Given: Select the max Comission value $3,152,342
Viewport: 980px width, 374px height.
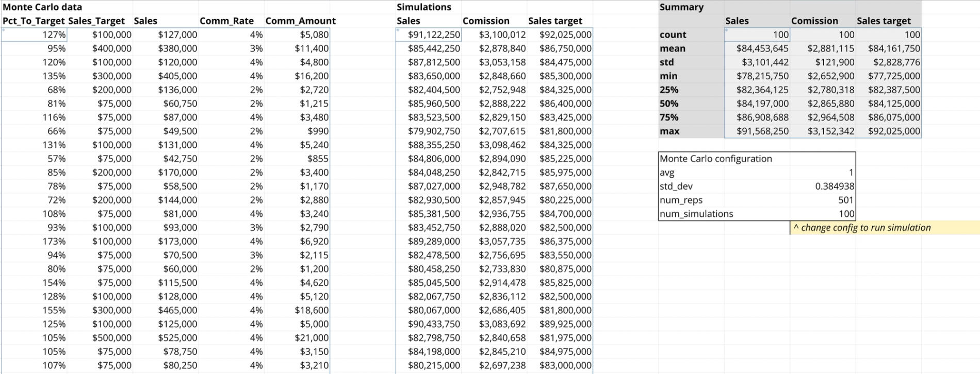Looking at the screenshot, I should tap(823, 131).
